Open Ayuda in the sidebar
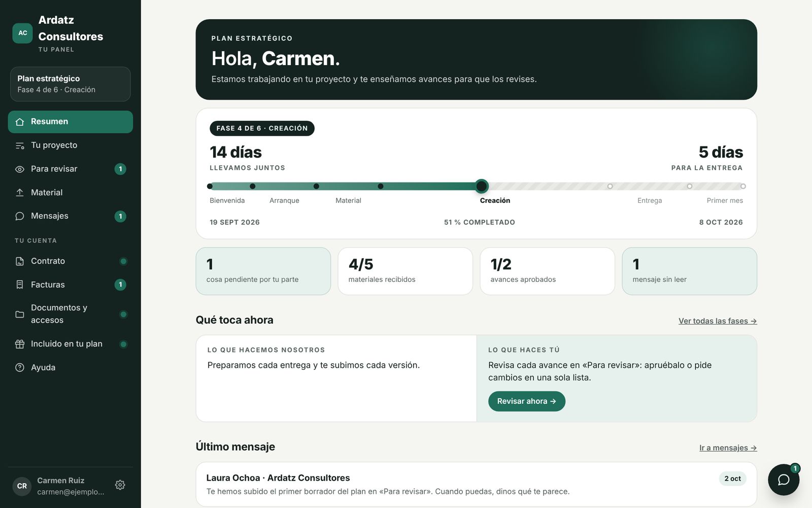 [71, 367]
